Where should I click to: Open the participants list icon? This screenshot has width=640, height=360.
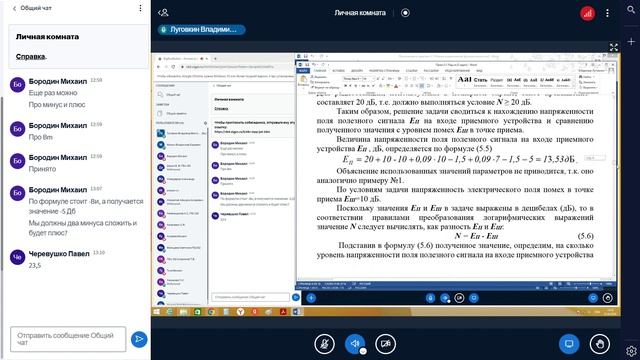click(163, 13)
